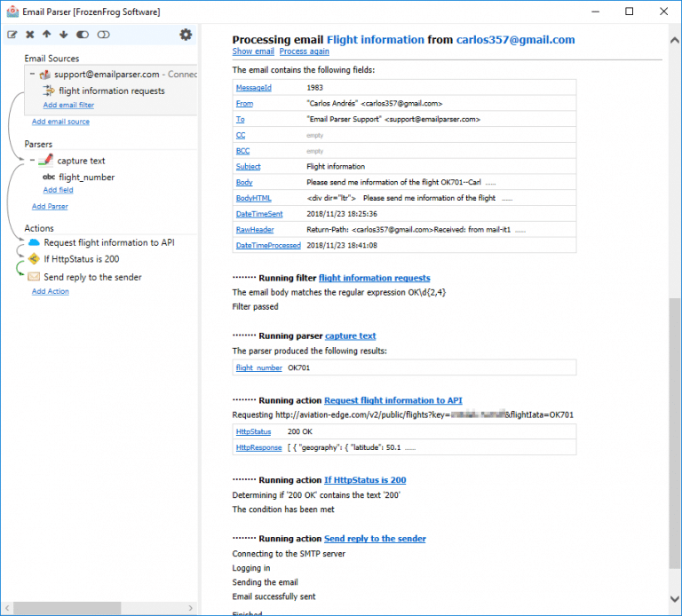Open the Flight information heading link
682x616 pixels.
376,40
